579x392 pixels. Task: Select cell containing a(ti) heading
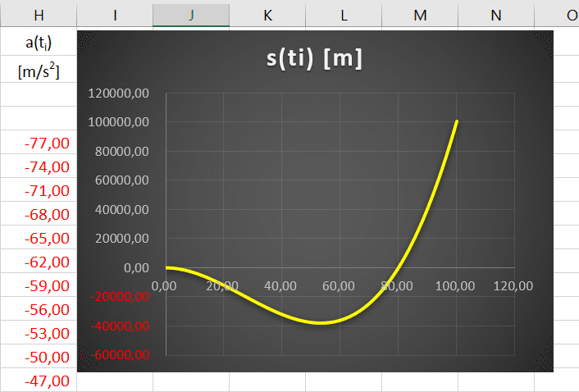[39, 43]
